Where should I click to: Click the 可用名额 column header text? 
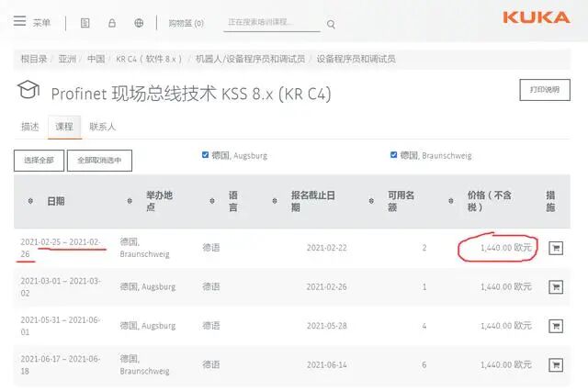[401, 201]
